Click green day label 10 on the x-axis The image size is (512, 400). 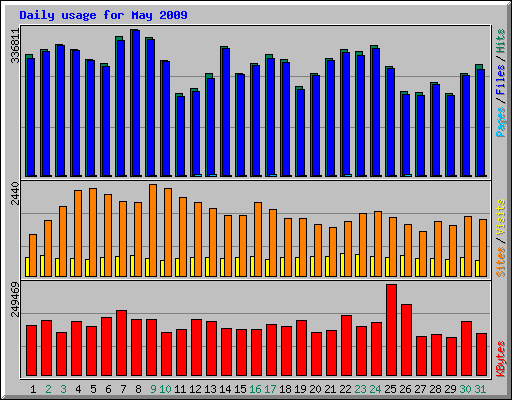(x=165, y=389)
